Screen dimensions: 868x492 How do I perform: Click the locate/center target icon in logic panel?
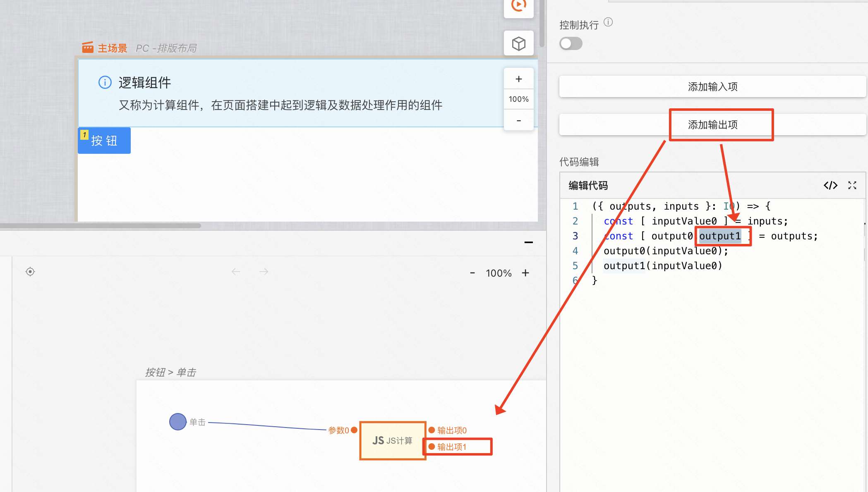(x=30, y=272)
